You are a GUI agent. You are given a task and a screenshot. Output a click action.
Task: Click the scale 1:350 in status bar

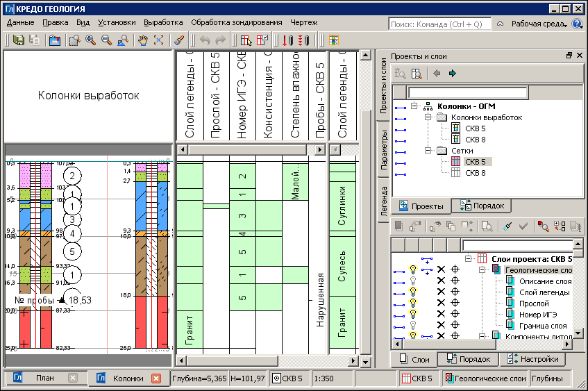tap(324, 378)
